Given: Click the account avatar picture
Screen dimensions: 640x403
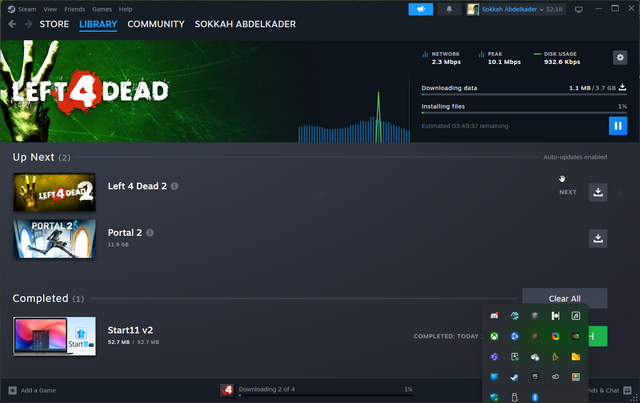Looking at the screenshot, I should (x=473, y=9).
